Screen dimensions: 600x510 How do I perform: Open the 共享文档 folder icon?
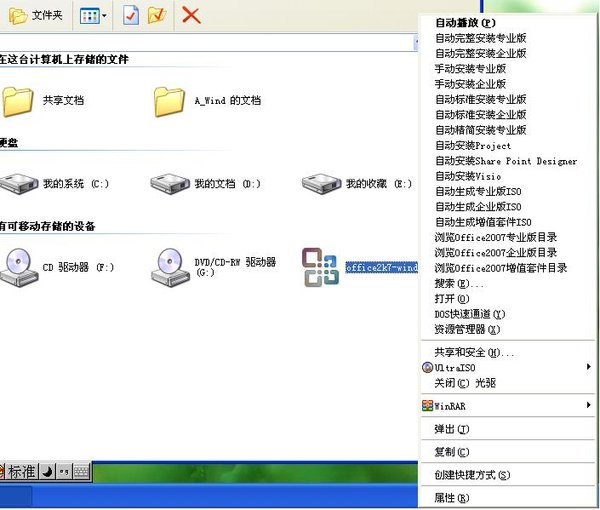(x=18, y=101)
